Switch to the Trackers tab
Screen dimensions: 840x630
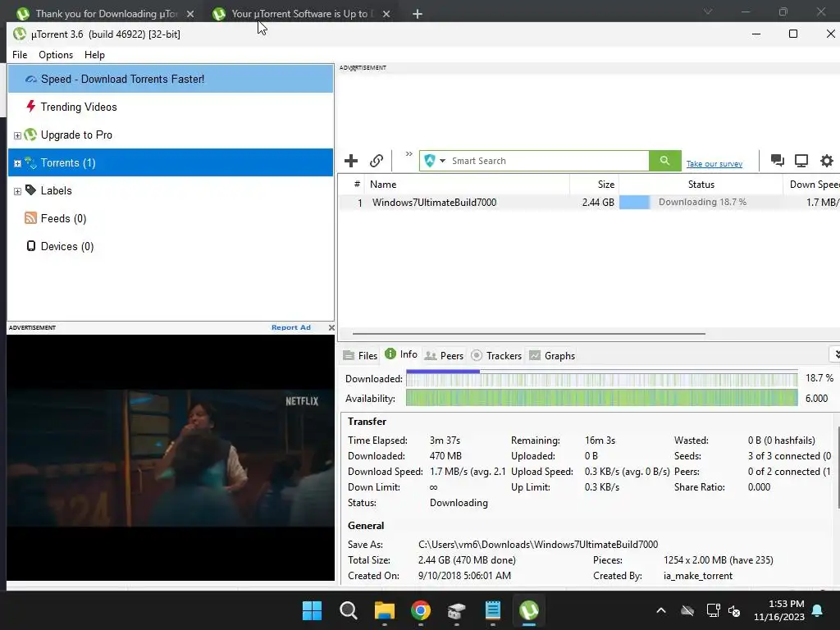click(x=496, y=356)
